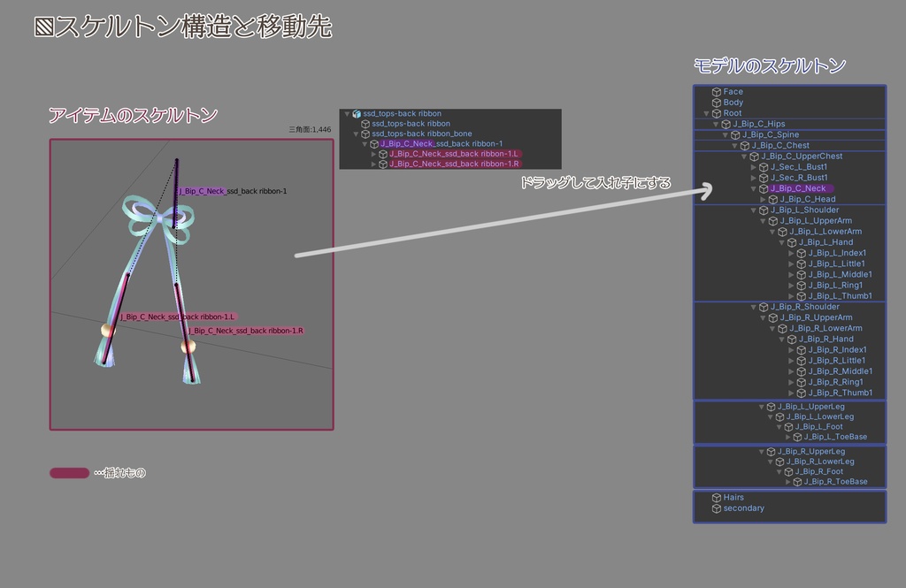Click the cube icon of ribbon-1.L bone
This screenshot has height=588, width=906.
coord(382,154)
